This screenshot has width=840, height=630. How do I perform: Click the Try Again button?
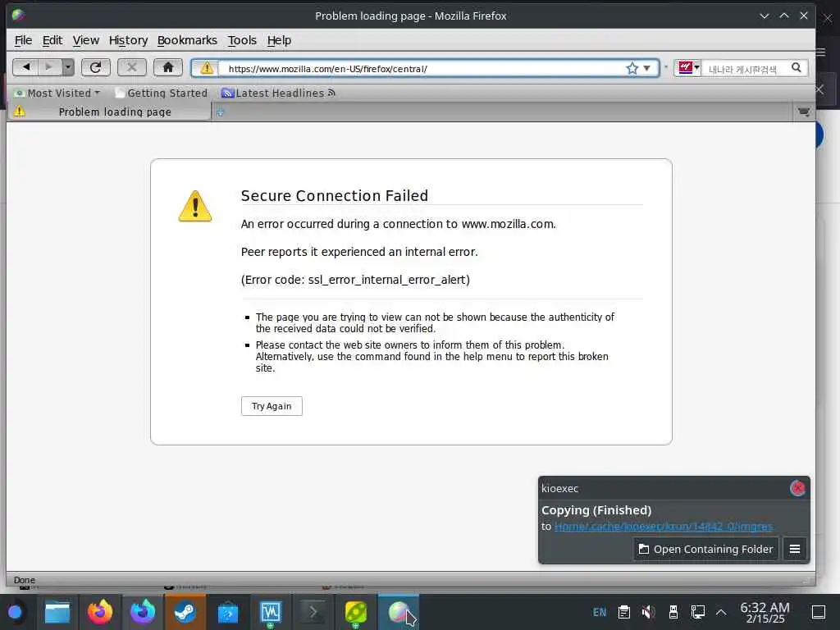(272, 406)
